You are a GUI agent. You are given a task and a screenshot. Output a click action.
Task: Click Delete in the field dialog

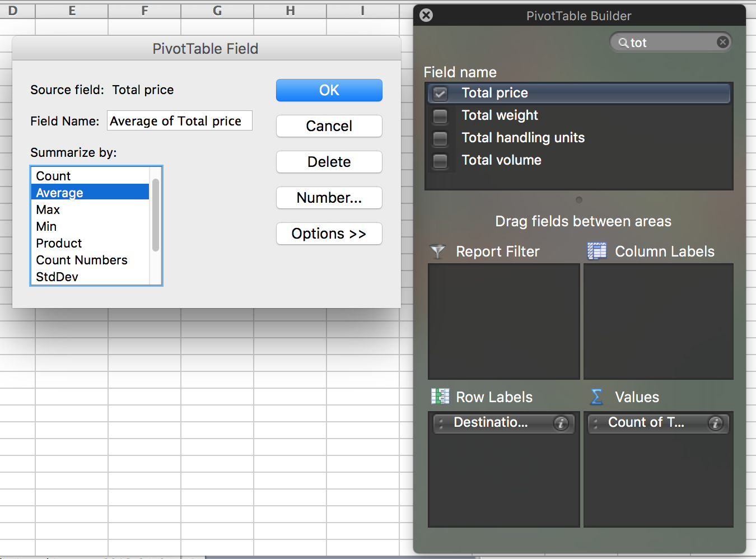[x=329, y=162]
